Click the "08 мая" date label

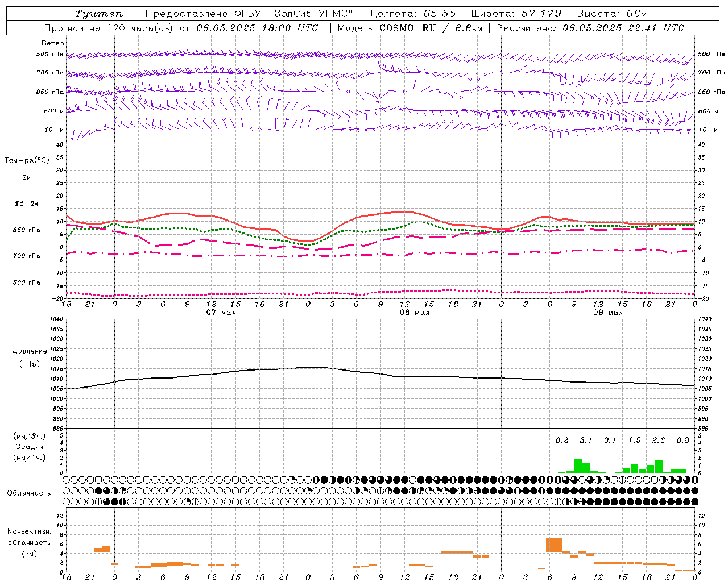click(414, 313)
